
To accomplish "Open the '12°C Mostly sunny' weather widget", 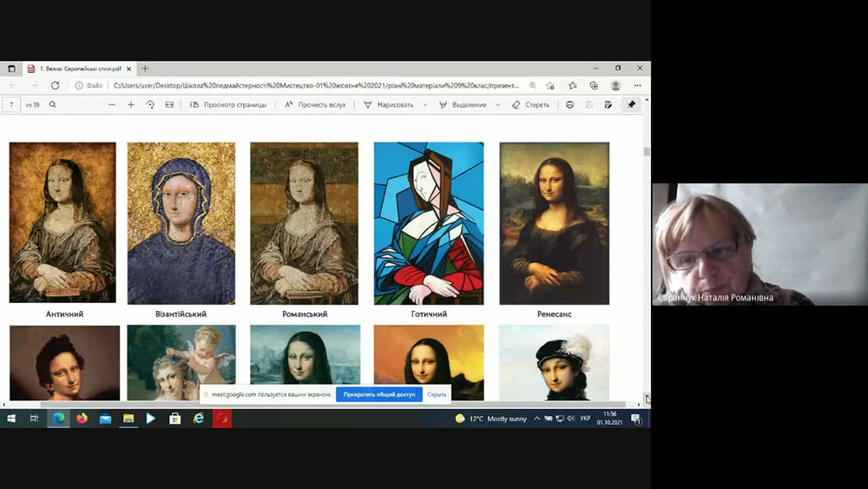I will click(490, 419).
